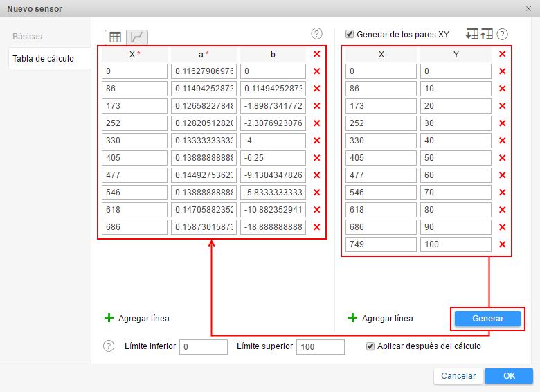Open the Básicas tab

click(28, 37)
